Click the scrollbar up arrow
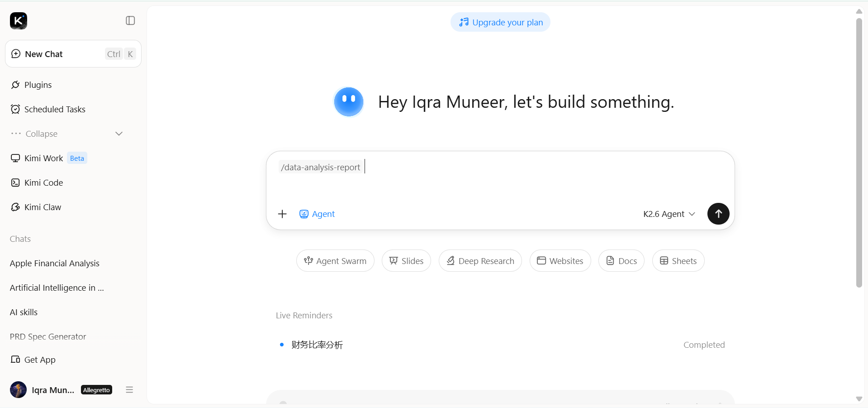This screenshot has height=408, width=868. pos(859,11)
